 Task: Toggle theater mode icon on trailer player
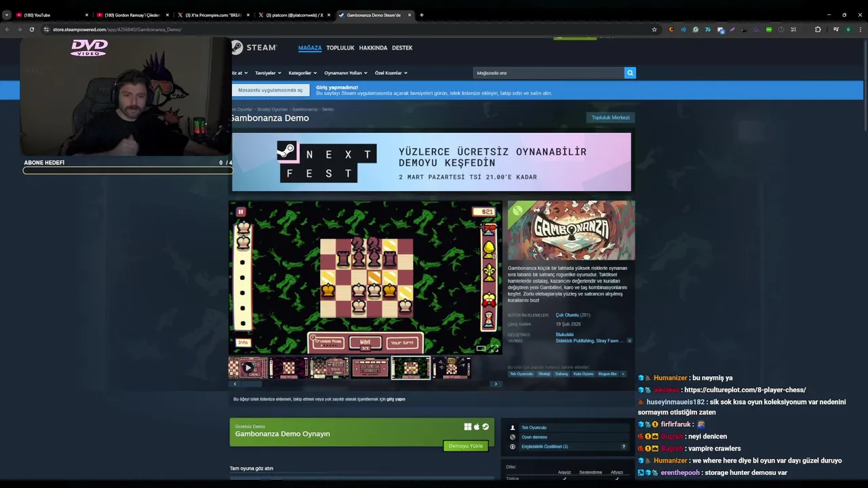pyautogui.click(x=481, y=348)
